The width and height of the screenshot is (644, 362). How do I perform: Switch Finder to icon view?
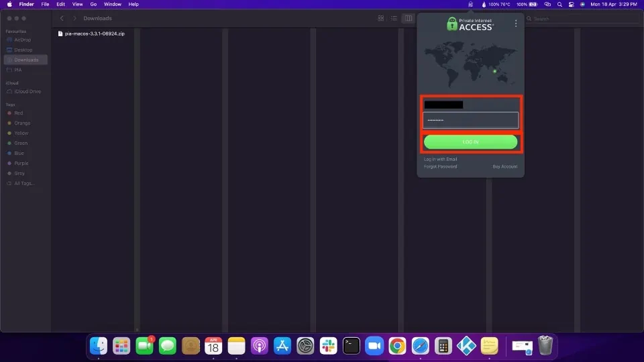(x=381, y=19)
